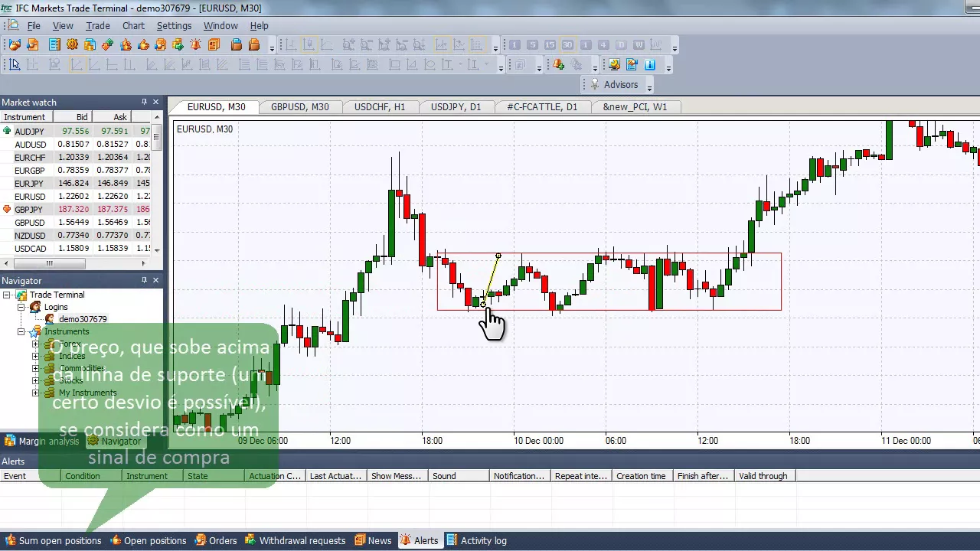Collapse the Instruments tree node
Screen dimensions: 980x551
[21, 331]
